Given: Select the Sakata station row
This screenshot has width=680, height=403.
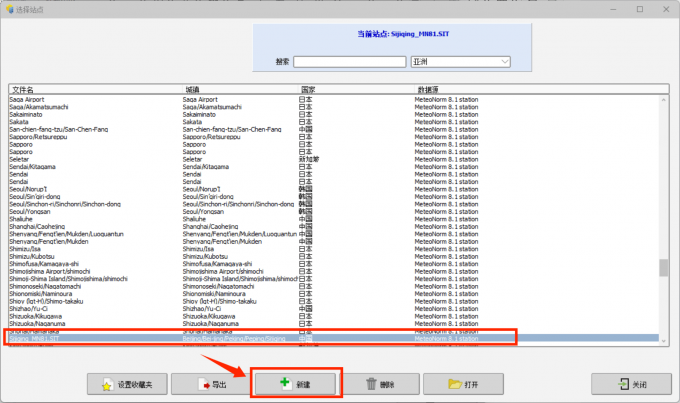Looking at the screenshot, I should [x=334, y=122].
